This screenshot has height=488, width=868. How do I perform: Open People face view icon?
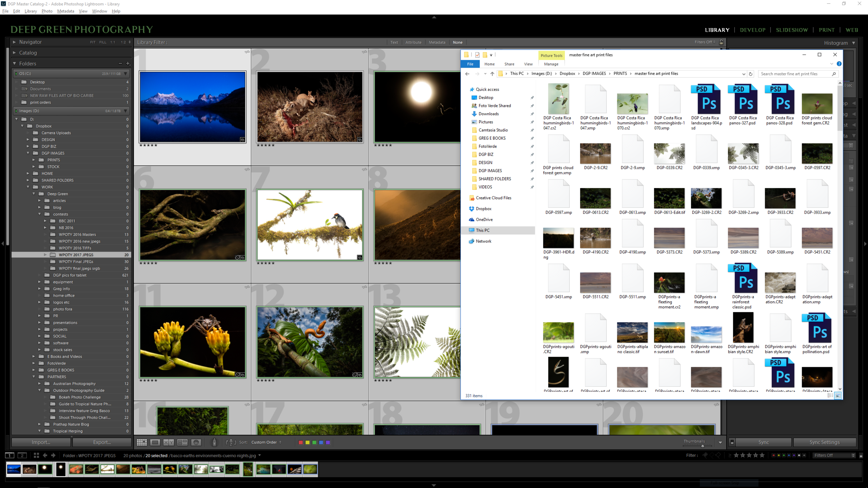[196, 442]
